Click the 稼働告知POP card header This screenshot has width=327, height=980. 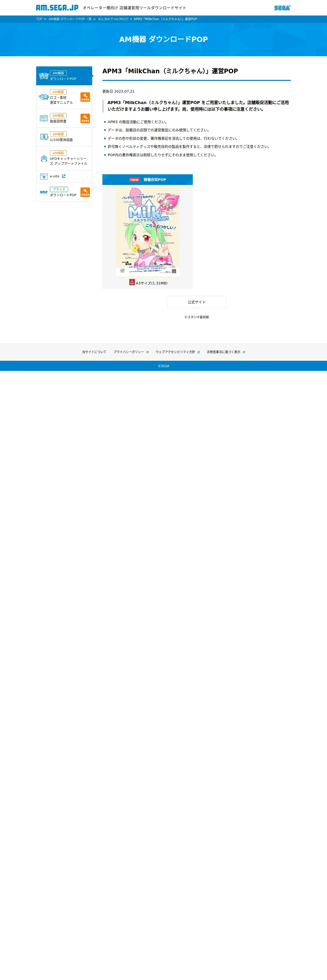[148, 180]
